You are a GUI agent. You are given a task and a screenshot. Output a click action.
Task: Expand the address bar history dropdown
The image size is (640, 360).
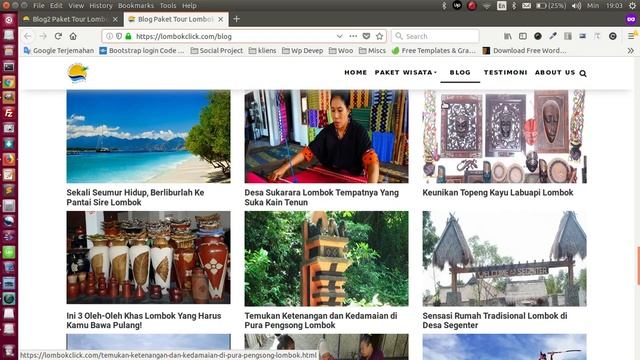339,36
